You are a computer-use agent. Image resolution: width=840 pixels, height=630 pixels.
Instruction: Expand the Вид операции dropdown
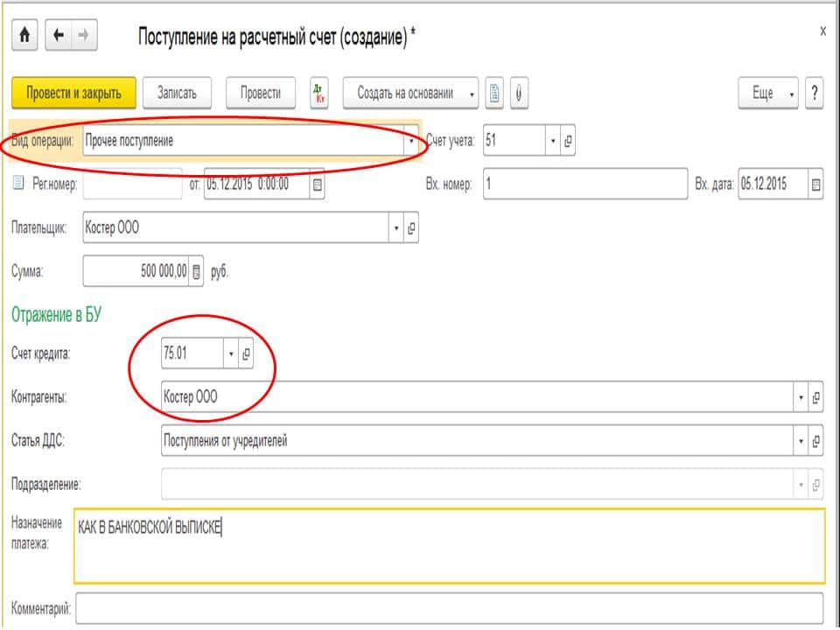click(x=411, y=141)
